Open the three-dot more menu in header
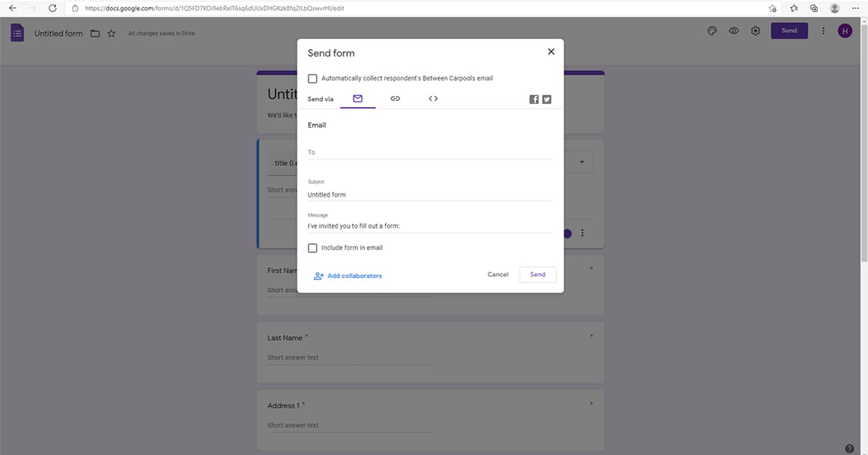Viewport: 868px width, 455px height. point(823,31)
